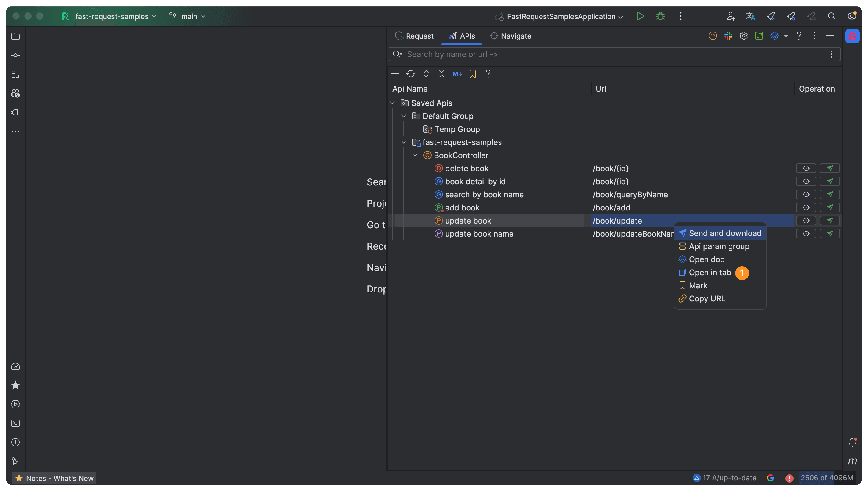The height and width of the screenshot is (491, 868).
Task: Click the Markdown export (M↓) icon
Action: click(457, 74)
